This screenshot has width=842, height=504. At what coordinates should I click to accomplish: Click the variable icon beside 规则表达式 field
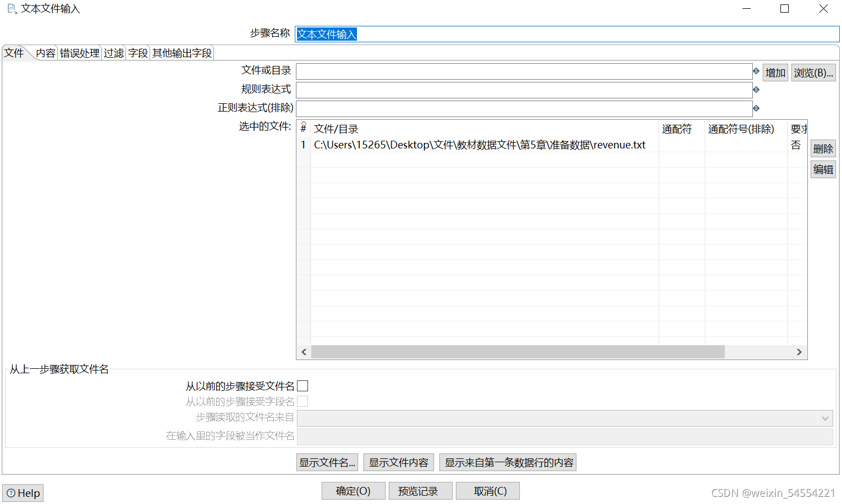coord(756,90)
